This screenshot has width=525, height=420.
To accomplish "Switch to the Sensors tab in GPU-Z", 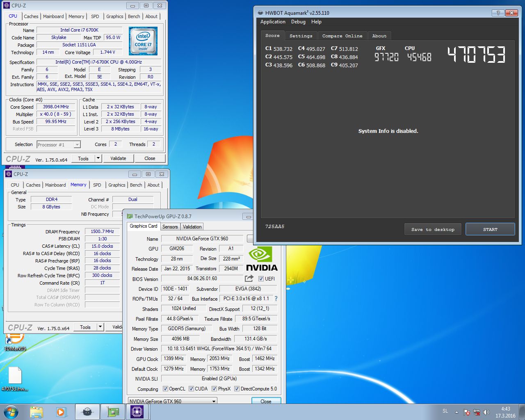I will click(170, 227).
